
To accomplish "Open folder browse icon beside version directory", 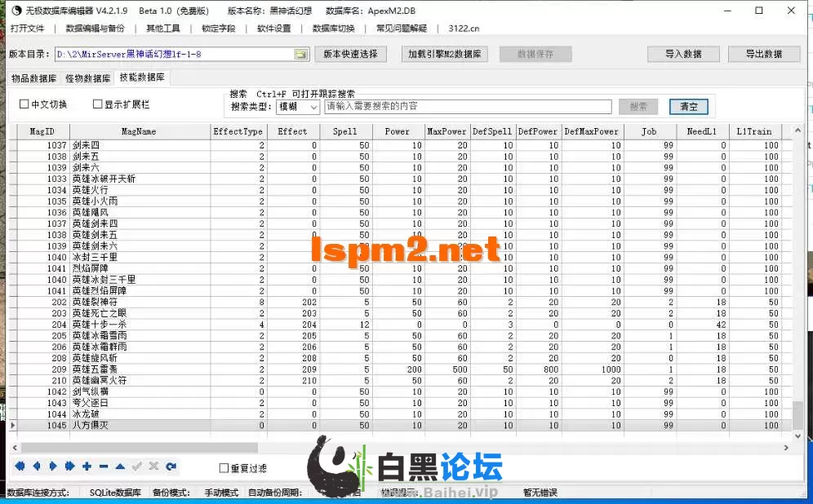I will pos(300,55).
